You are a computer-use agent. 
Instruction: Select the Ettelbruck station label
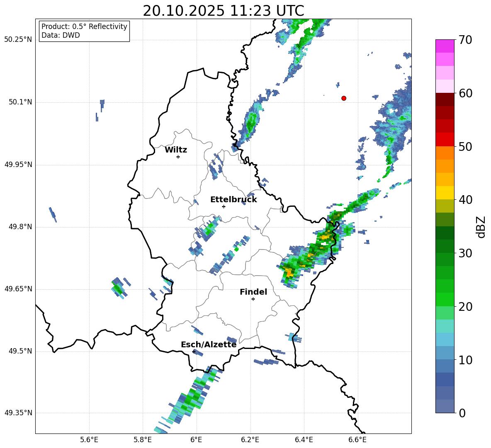coord(233,200)
